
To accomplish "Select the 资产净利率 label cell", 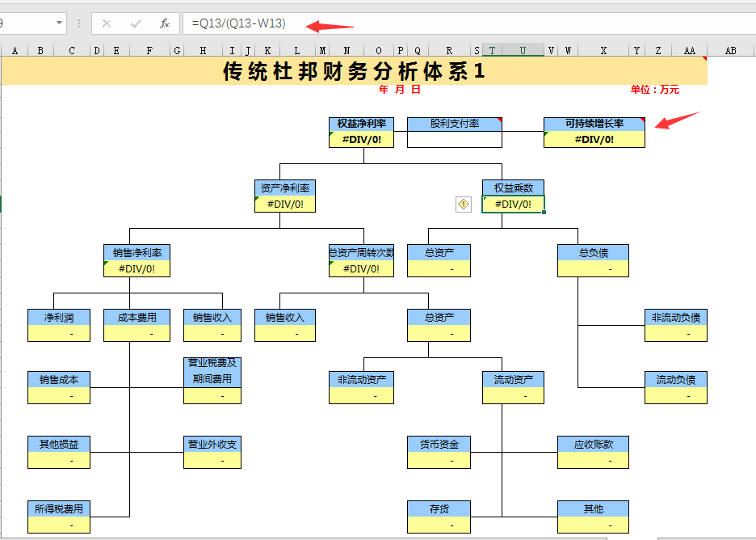I will click(285, 188).
